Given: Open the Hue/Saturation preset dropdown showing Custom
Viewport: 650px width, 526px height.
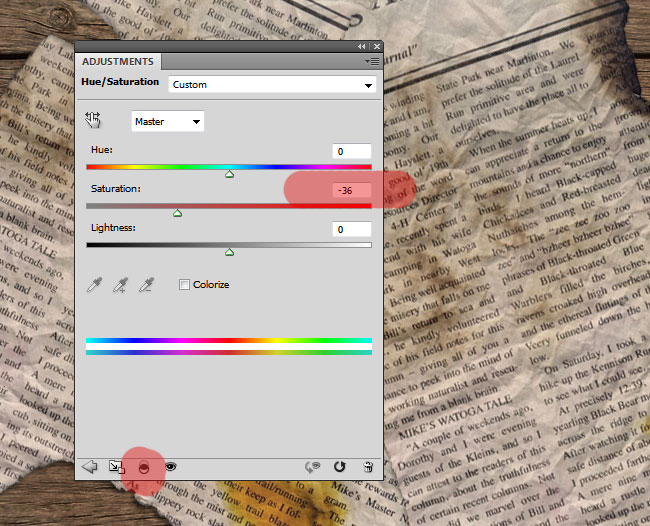Looking at the screenshot, I should pyautogui.click(x=272, y=85).
